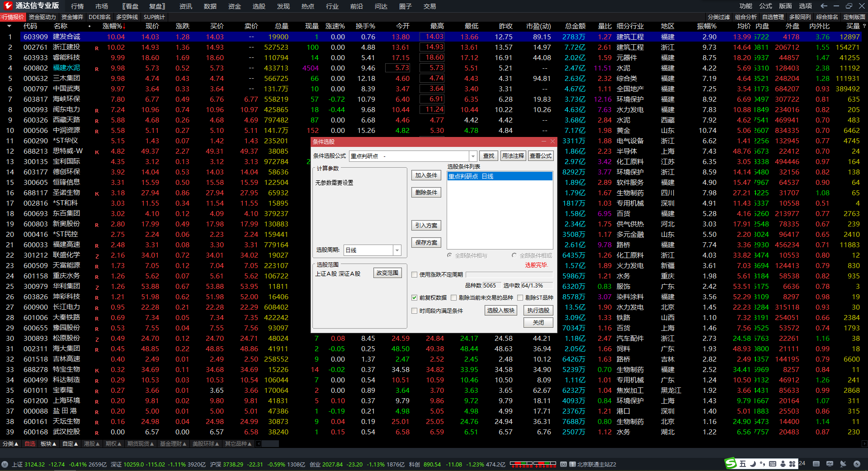Open the 选股周期 日线 dropdown
The height and width of the screenshot is (471, 868).
coord(397,250)
